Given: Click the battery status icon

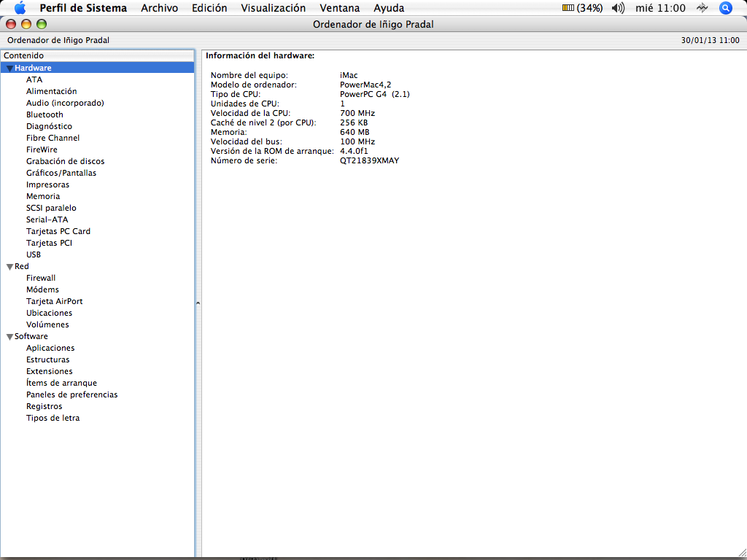Looking at the screenshot, I should coord(568,8).
